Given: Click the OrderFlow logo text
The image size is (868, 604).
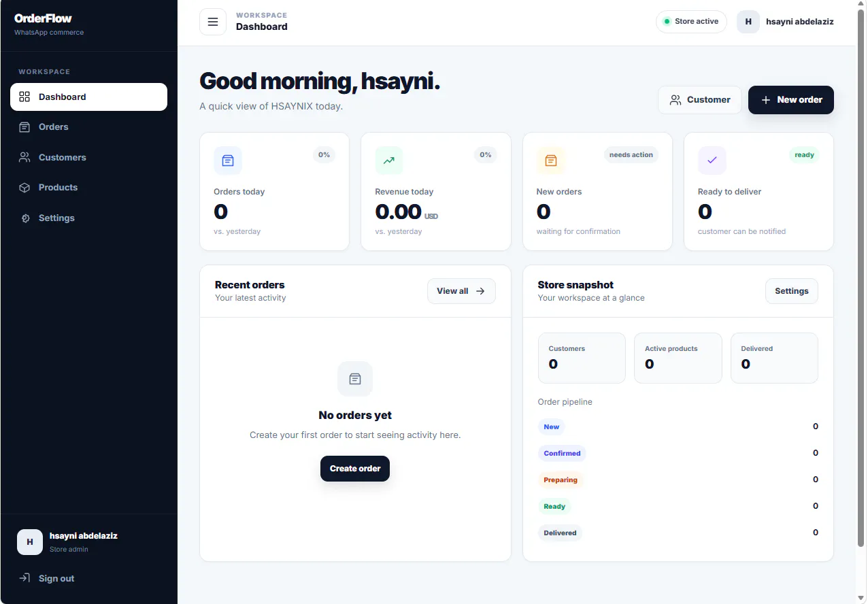Looking at the screenshot, I should click(x=43, y=18).
